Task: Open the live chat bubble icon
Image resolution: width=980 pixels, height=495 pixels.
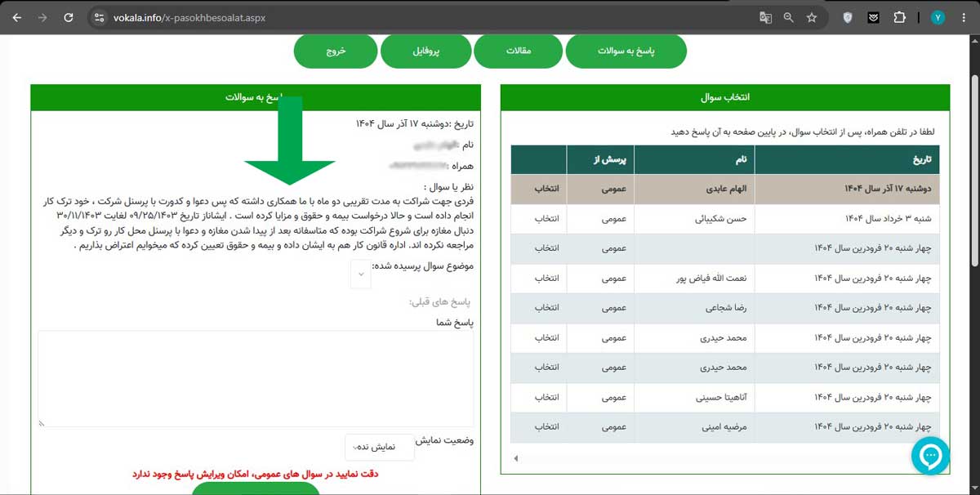Action: [x=930, y=457]
